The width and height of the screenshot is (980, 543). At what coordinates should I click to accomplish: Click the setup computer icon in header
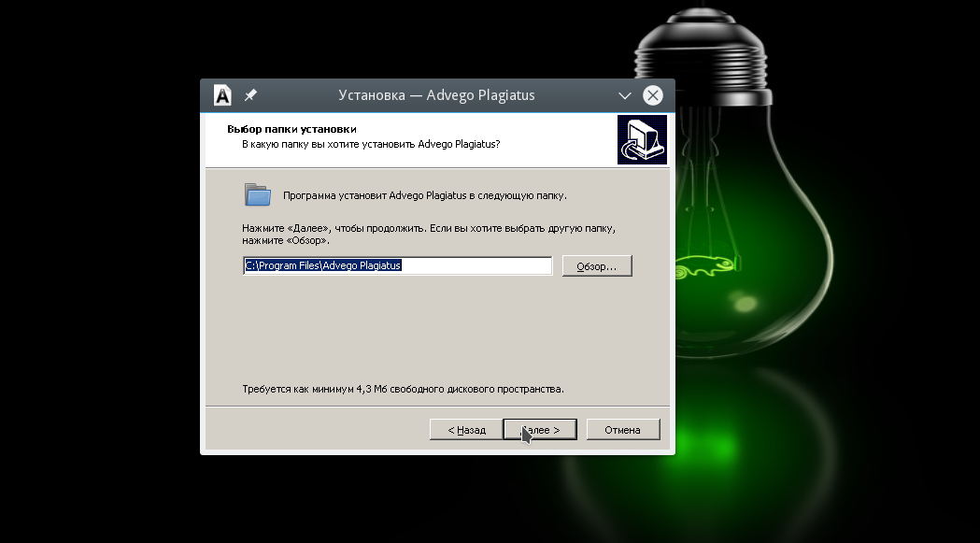(x=642, y=139)
